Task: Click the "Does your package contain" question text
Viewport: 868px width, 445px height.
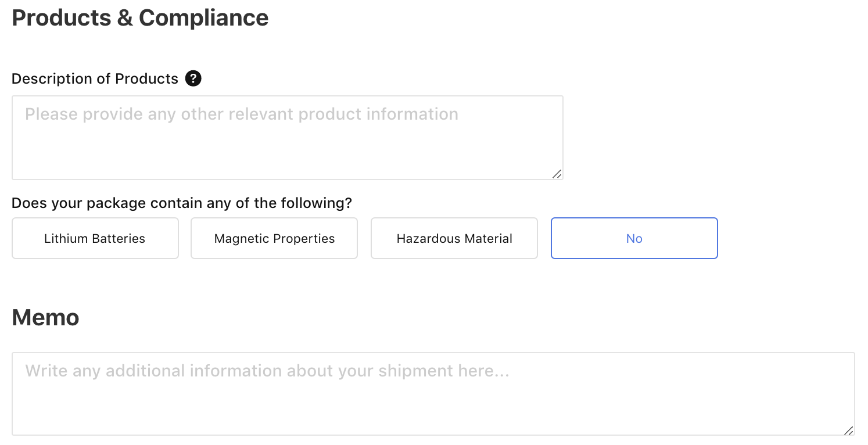Action: click(182, 203)
